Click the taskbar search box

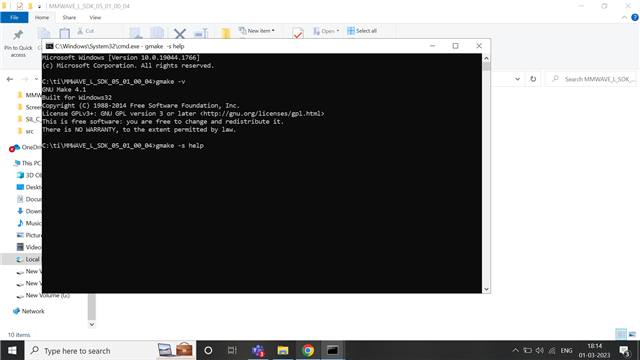(x=110, y=350)
